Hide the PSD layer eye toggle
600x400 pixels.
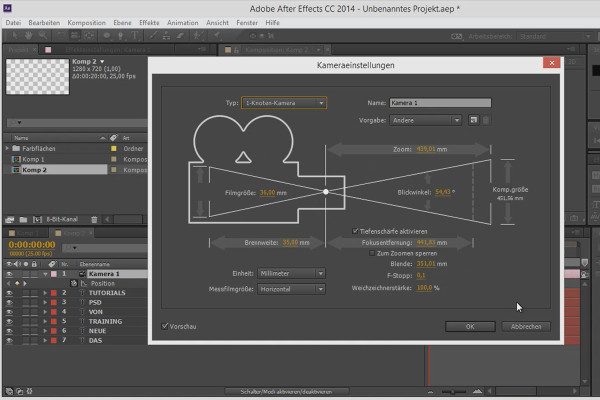click(x=9, y=302)
